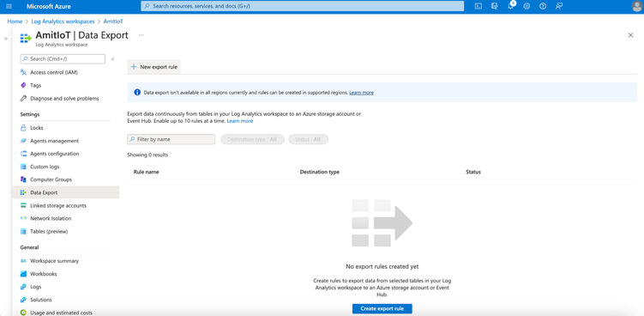Open the Destination type : All filter
This screenshot has width=644, height=316.
[253, 139]
